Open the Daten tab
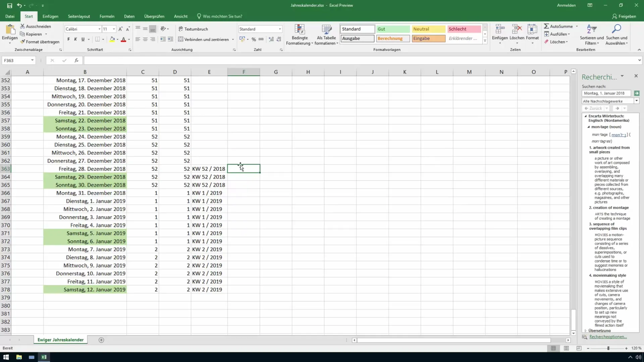 tap(129, 16)
